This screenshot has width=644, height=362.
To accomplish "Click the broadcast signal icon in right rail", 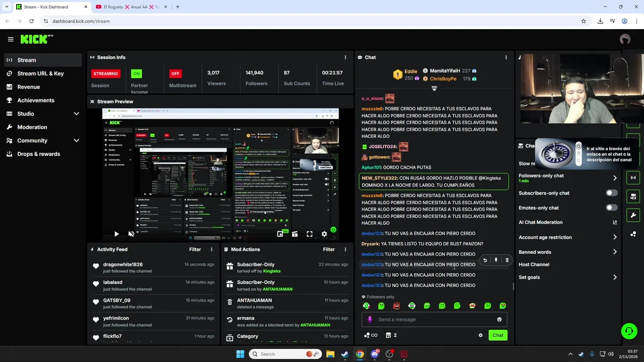I will 633,177.
